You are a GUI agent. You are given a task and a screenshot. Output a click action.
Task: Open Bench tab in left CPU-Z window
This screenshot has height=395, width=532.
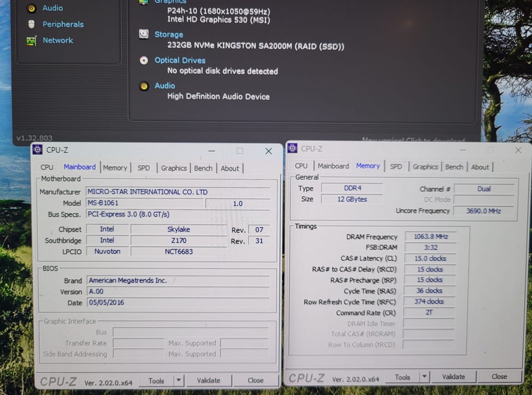pyautogui.click(x=203, y=168)
